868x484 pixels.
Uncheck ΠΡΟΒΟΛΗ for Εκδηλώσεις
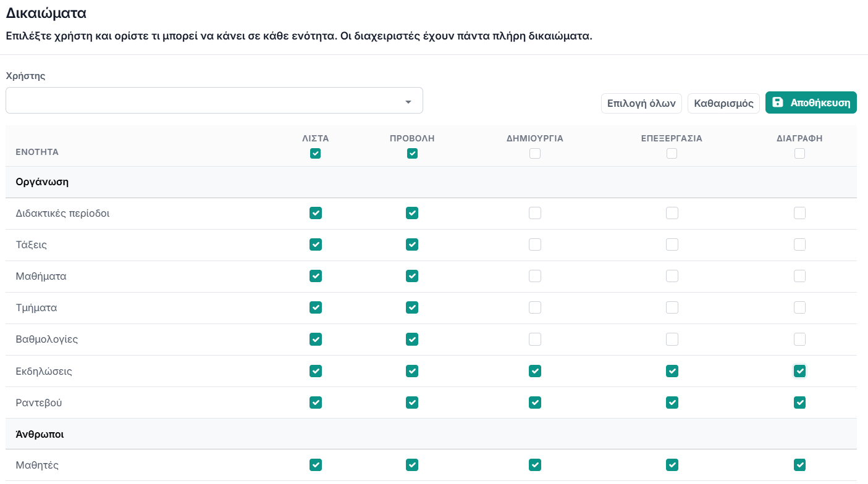pos(412,371)
